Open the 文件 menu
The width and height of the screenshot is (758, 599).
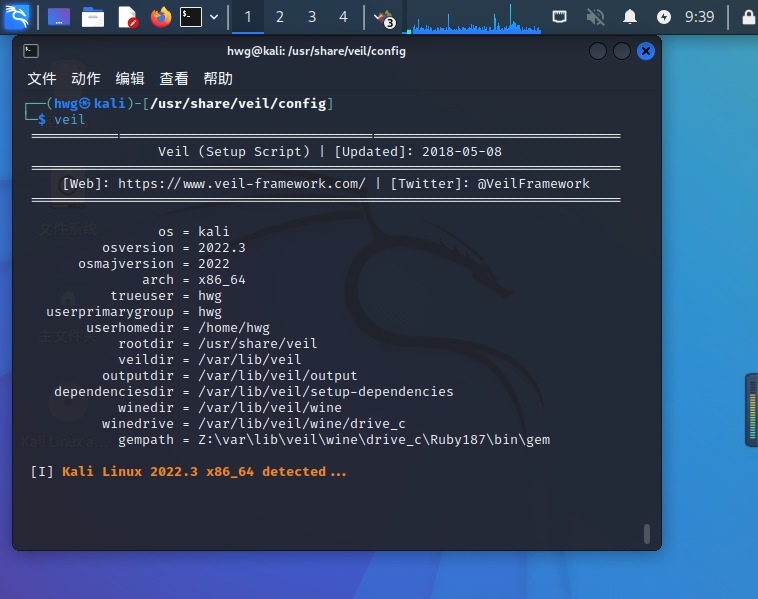[42, 78]
